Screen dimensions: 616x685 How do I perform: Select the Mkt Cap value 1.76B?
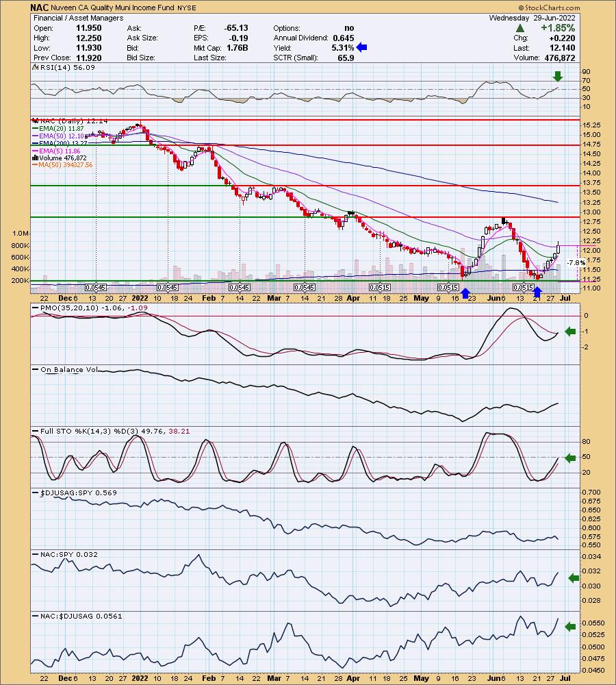pyautogui.click(x=237, y=48)
